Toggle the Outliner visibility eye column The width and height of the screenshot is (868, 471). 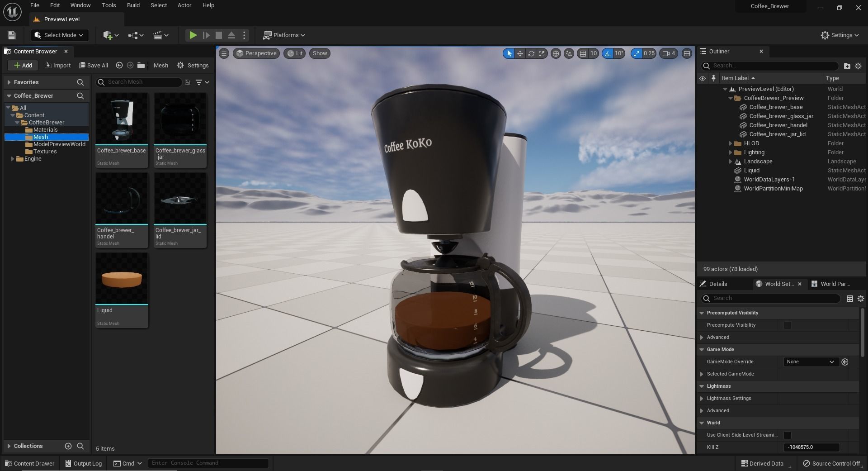click(702, 78)
